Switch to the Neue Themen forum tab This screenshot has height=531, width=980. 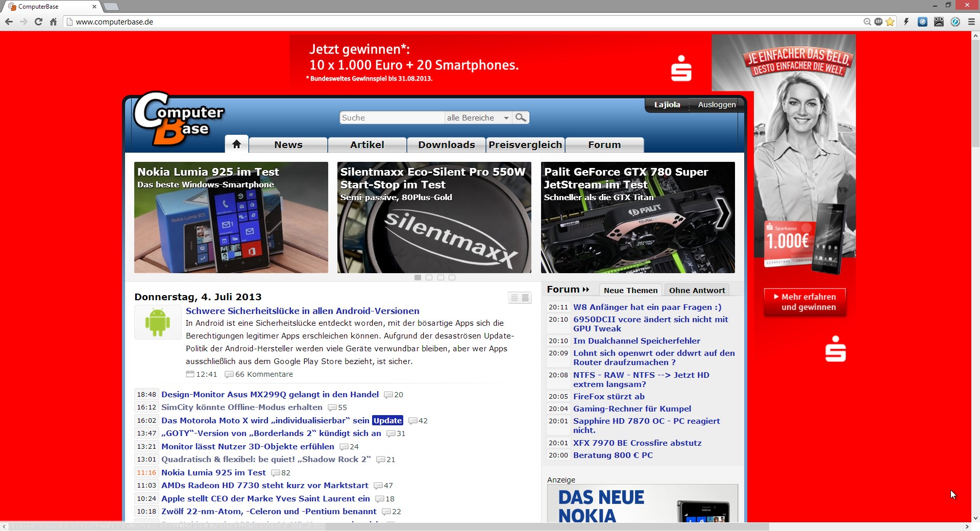[630, 291]
